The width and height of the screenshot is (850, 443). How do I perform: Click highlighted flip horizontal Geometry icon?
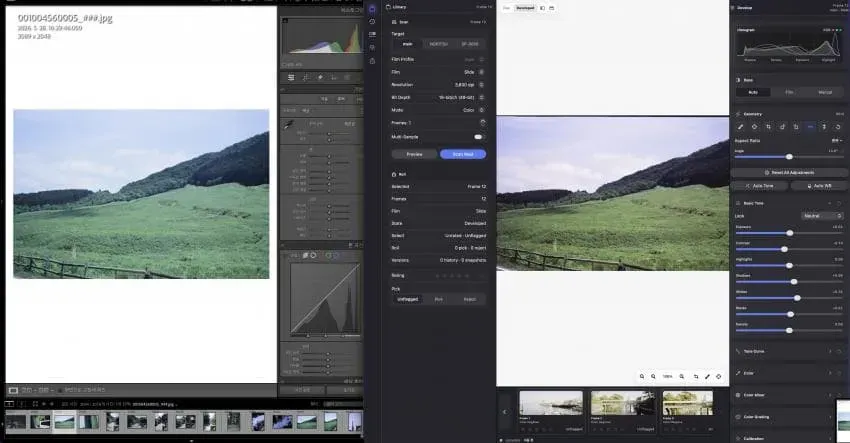(810, 127)
